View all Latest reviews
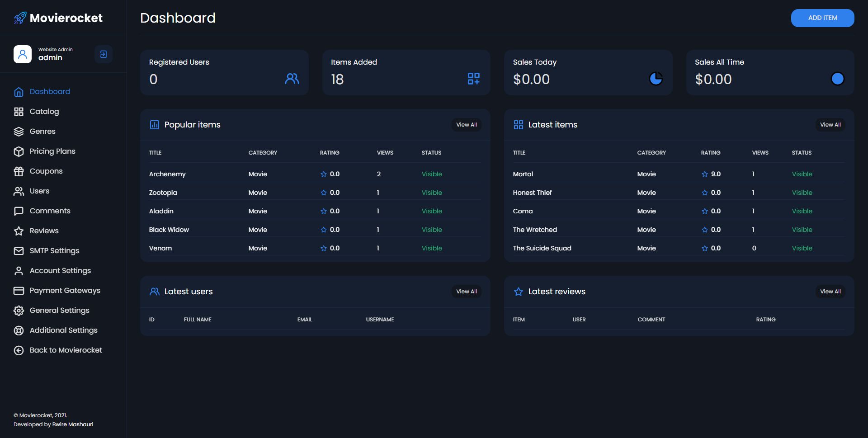 [x=830, y=292]
